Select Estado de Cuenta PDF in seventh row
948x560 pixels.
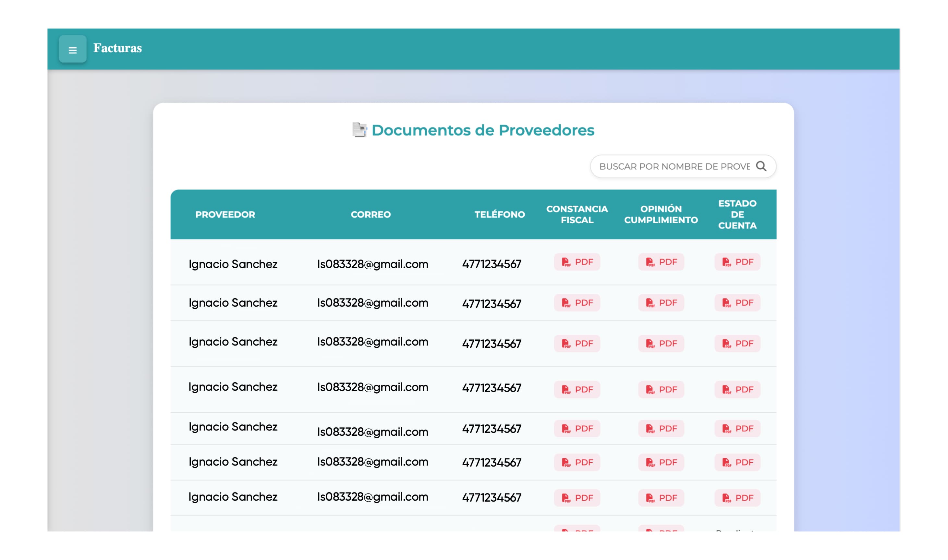point(737,498)
